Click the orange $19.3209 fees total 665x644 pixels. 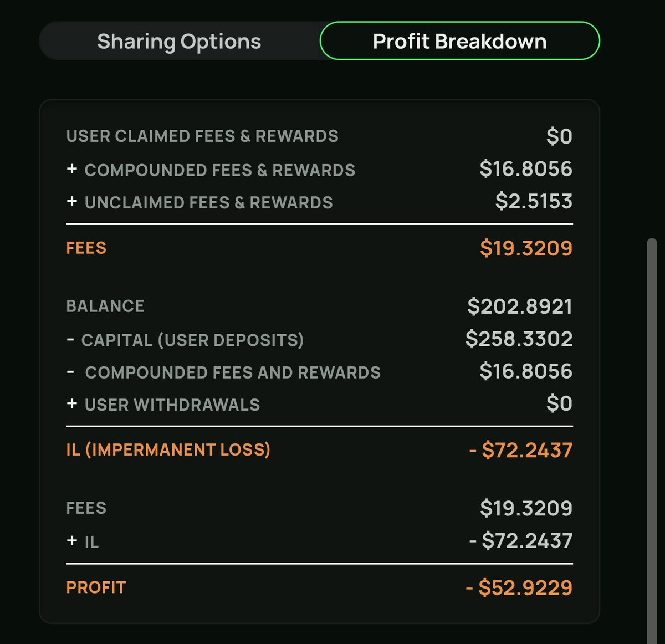point(526,248)
